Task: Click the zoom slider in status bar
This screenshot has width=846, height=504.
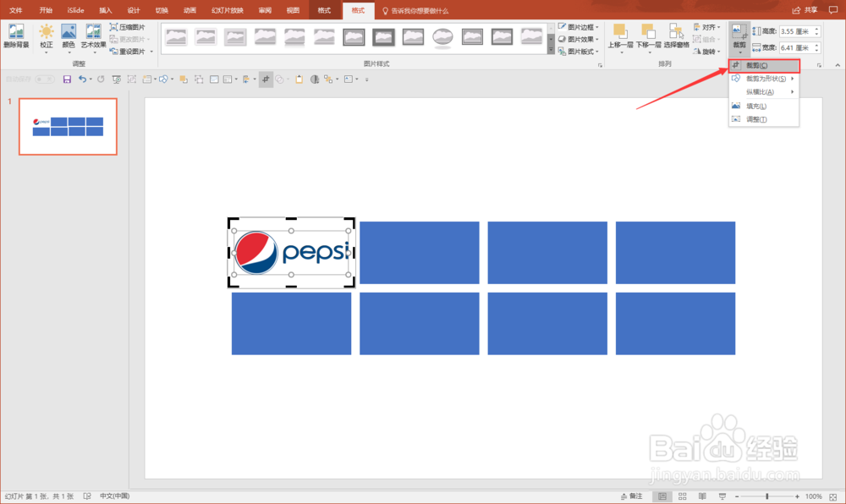Action: point(766,496)
